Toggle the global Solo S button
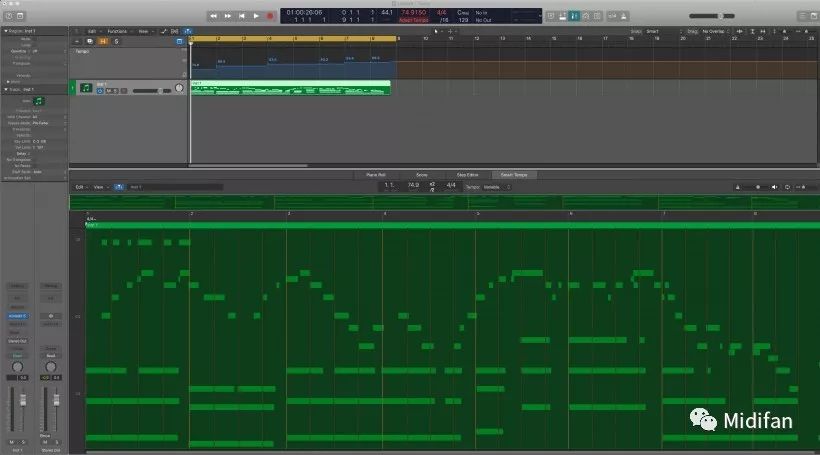820x455 pixels. pyautogui.click(x=116, y=41)
